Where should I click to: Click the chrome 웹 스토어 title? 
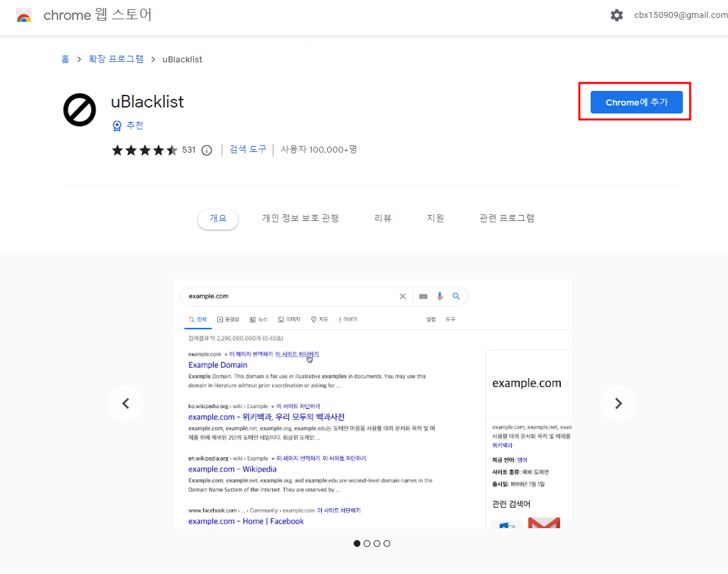[98, 15]
